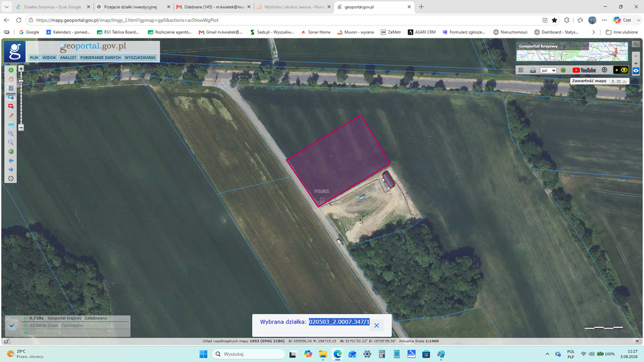The height and width of the screenshot is (362, 644).
Task: Switch to the Myślinów okolice Jawora tab
Action: point(293,7)
